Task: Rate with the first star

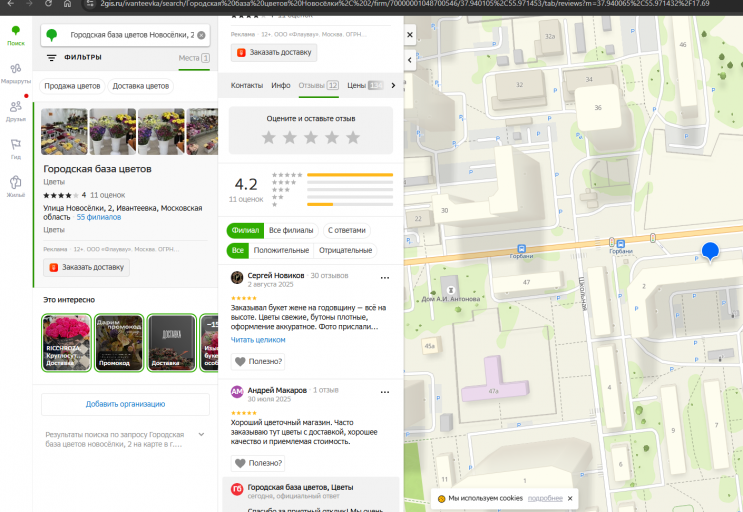Action: (269, 137)
